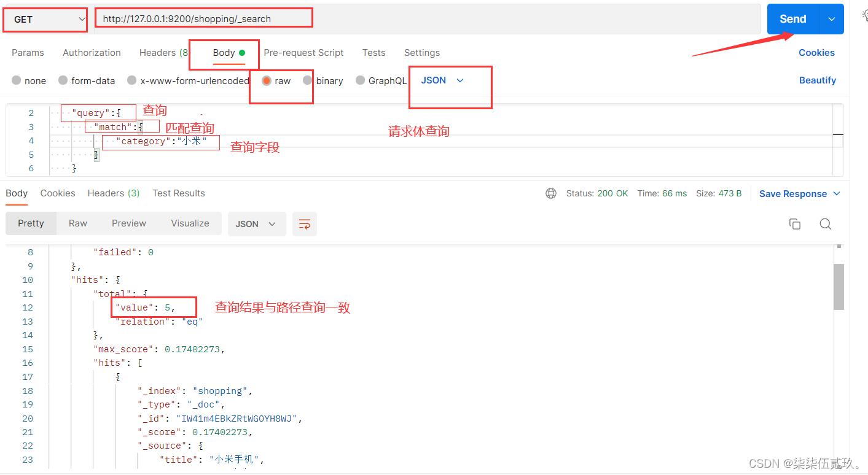Screen dimensions: 868x475
Task: Switch to Raw response view
Action: 78,223
